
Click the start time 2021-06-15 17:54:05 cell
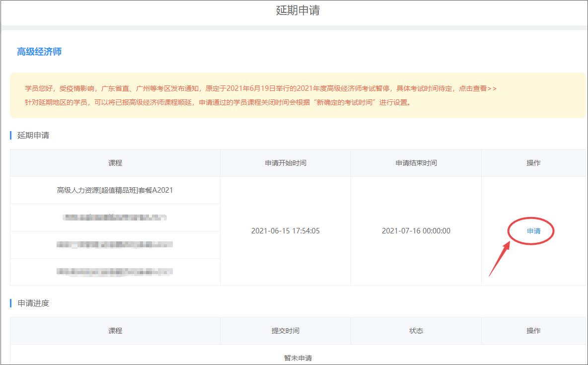pos(286,231)
